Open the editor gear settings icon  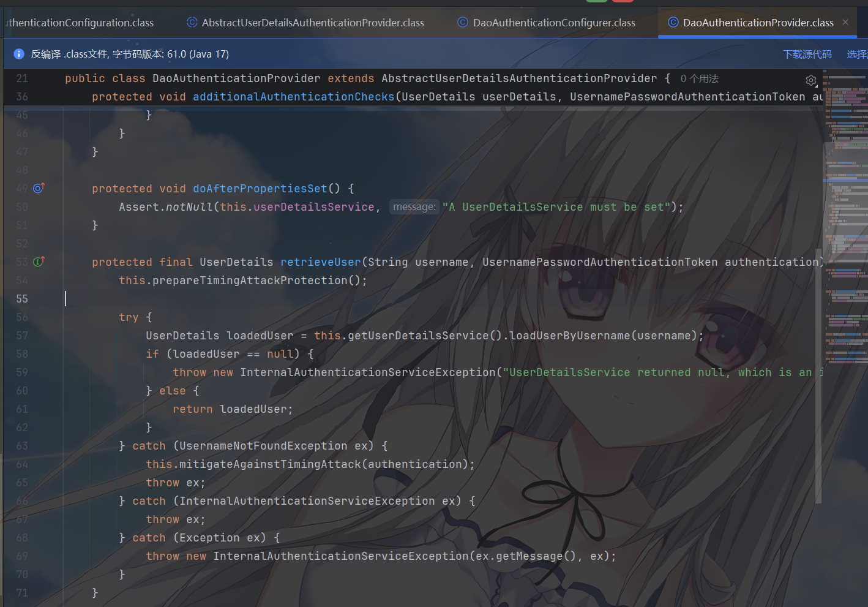point(811,81)
